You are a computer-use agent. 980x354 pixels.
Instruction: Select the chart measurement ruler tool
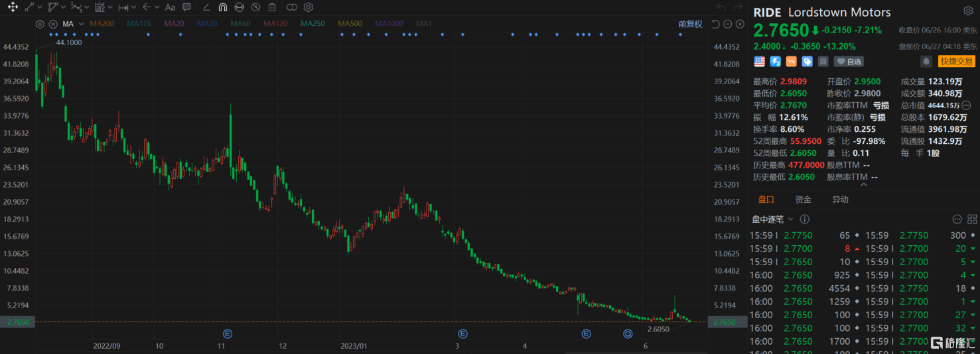[x=100, y=7]
